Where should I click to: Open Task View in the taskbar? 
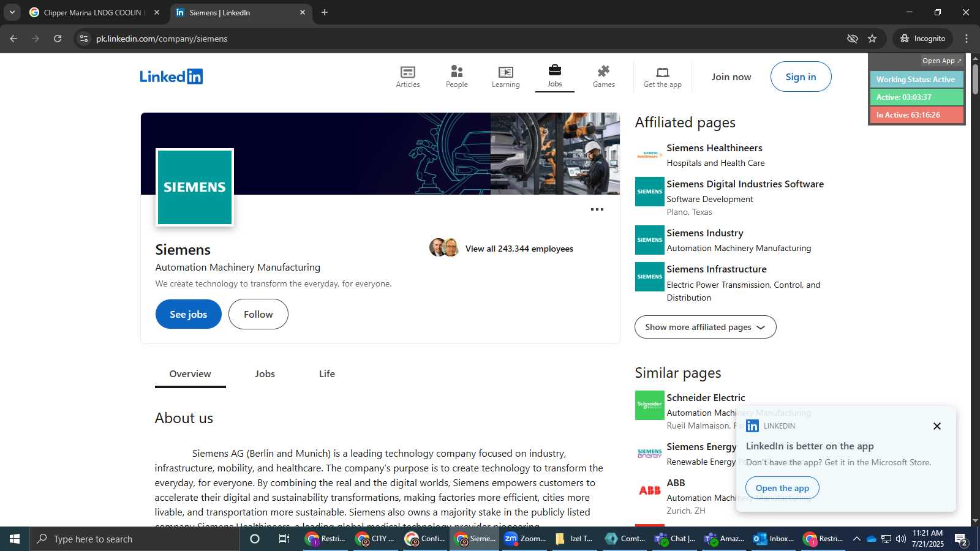pos(284,539)
